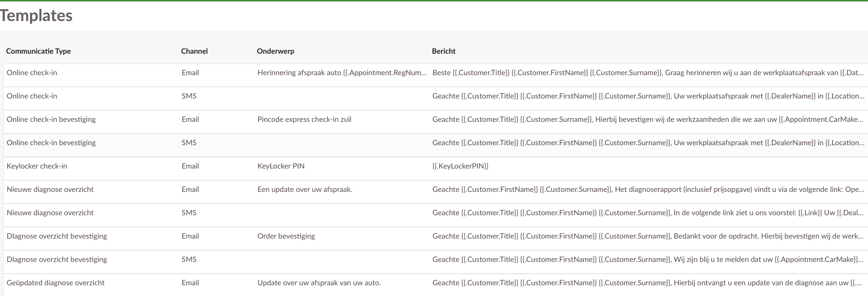
Task: Open 'Een update over uw afspraak.' template
Action: click(305, 190)
